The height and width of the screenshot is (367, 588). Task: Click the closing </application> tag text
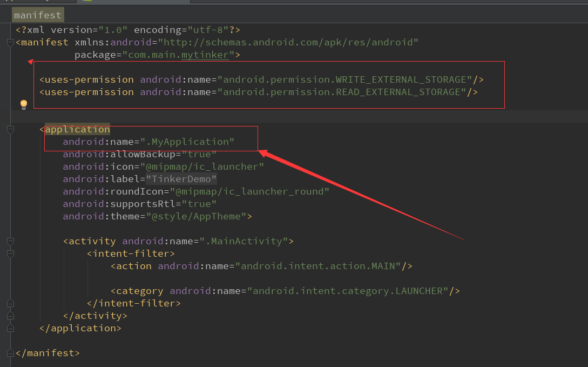pyautogui.click(x=80, y=328)
